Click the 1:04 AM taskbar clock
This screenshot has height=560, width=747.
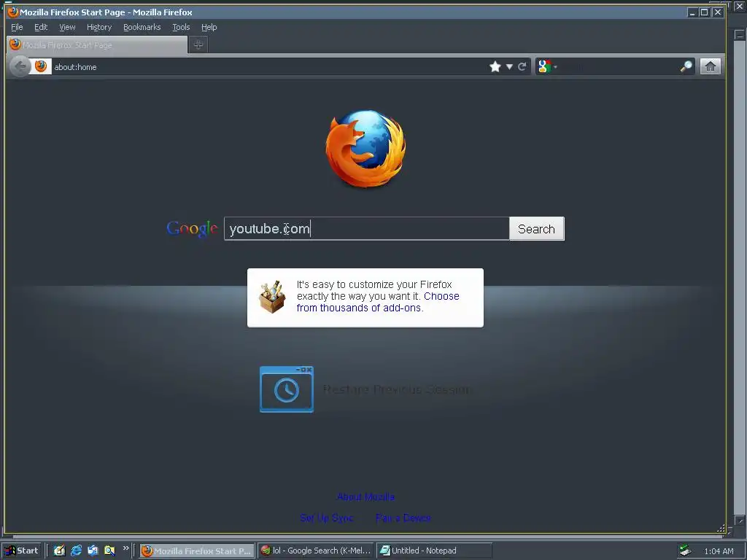pyautogui.click(x=719, y=551)
